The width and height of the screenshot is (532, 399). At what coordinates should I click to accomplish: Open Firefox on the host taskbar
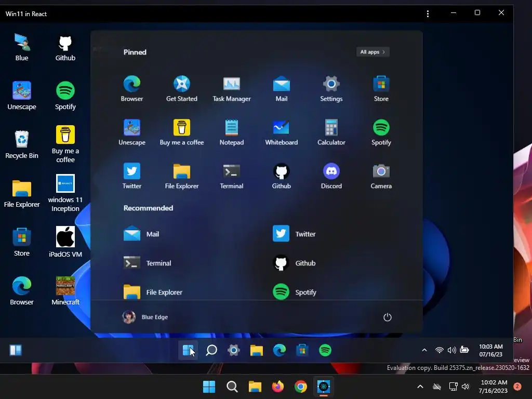[277, 387]
